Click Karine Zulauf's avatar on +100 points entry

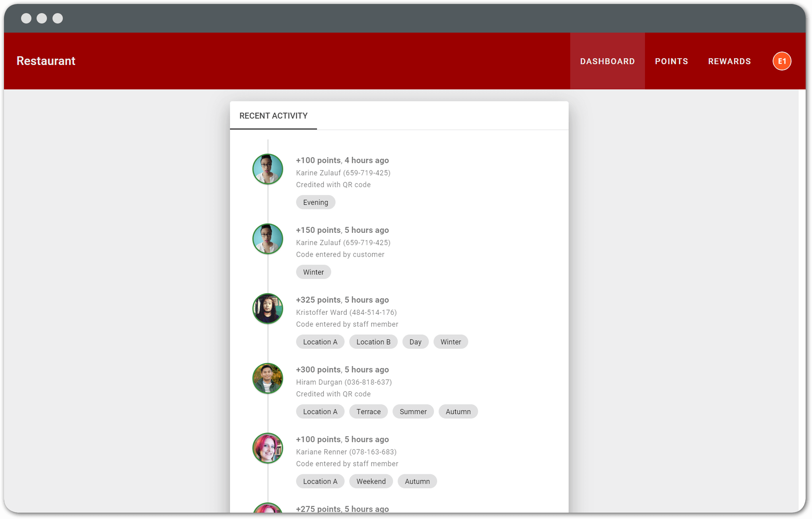click(x=268, y=169)
